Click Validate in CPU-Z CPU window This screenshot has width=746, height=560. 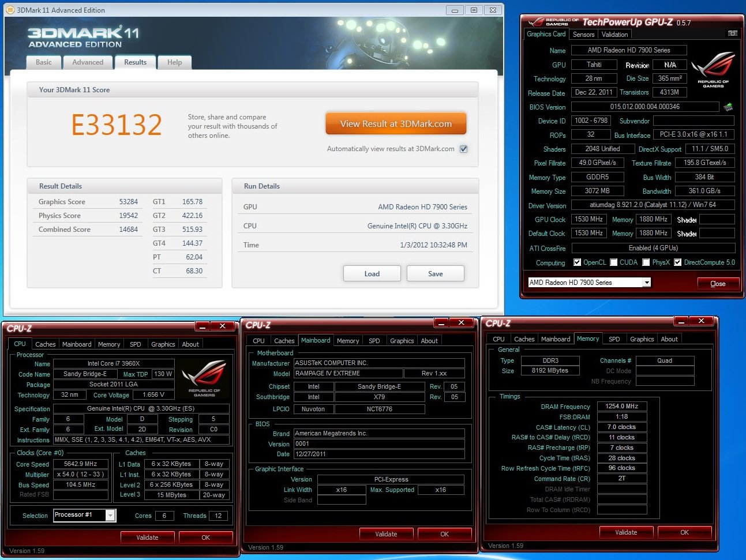pyautogui.click(x=147, y=538)
